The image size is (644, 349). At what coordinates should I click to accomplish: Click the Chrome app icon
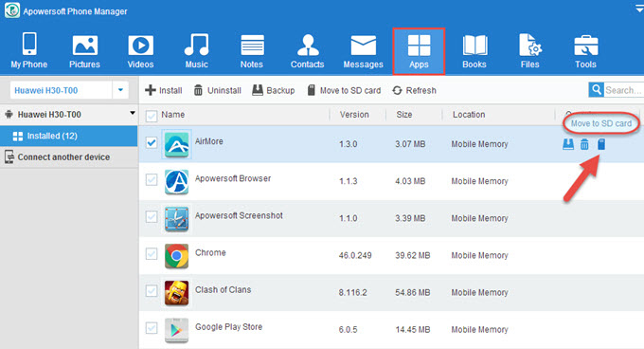pyautogui.click(x=176, y=256)
